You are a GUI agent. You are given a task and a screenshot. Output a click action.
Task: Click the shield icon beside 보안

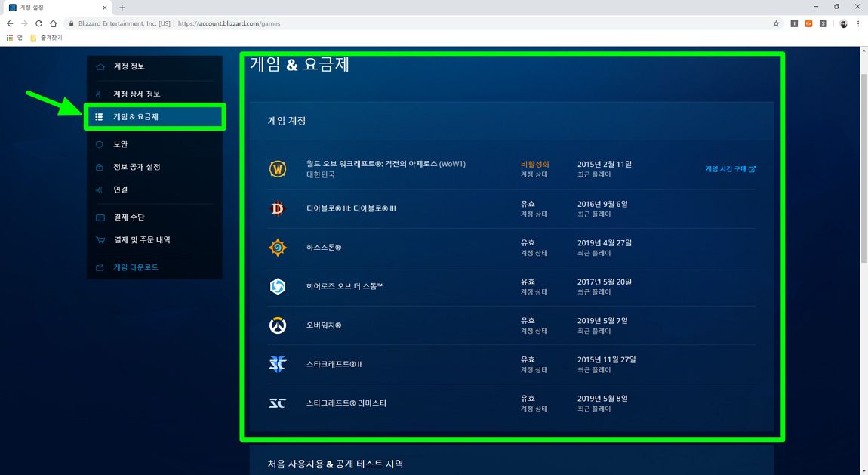99,144
